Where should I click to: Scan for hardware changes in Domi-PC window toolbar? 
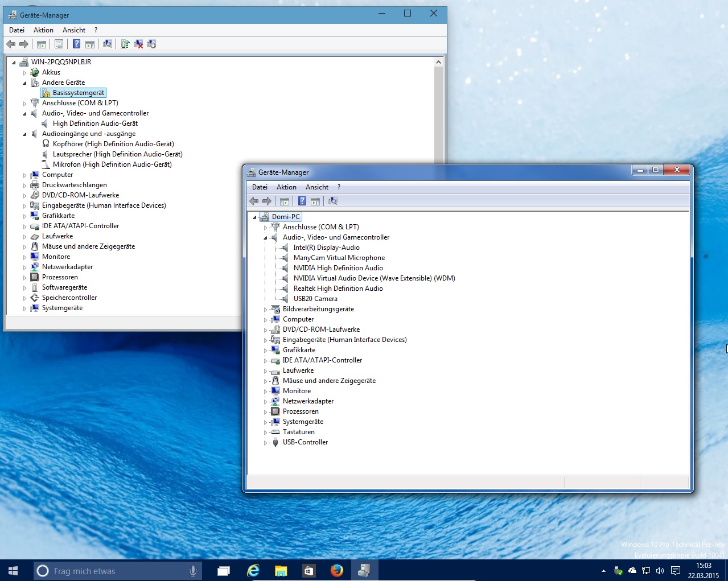333,201
